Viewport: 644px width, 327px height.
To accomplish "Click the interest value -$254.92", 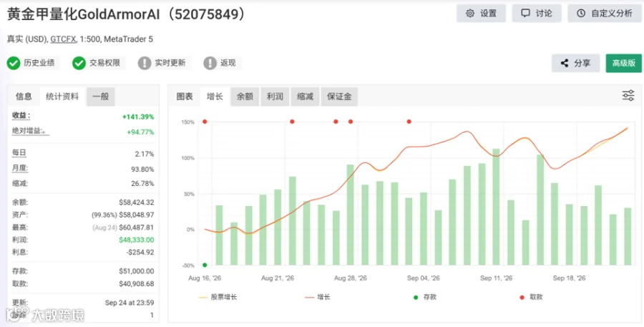I will tap(140, 253).
